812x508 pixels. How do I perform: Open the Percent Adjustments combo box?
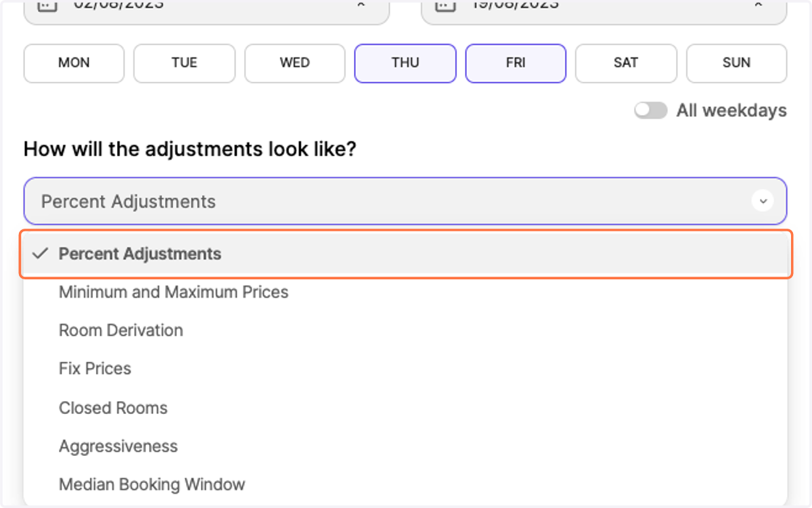point(405,201)
